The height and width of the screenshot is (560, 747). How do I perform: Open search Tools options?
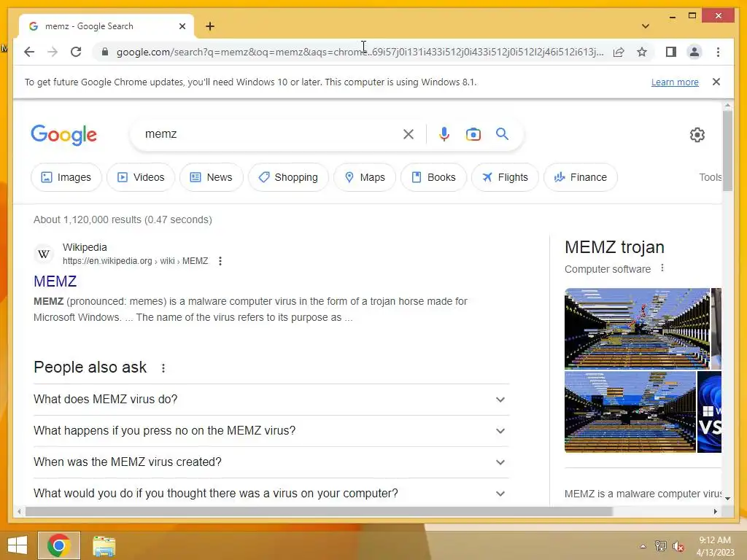coord(710,177)
